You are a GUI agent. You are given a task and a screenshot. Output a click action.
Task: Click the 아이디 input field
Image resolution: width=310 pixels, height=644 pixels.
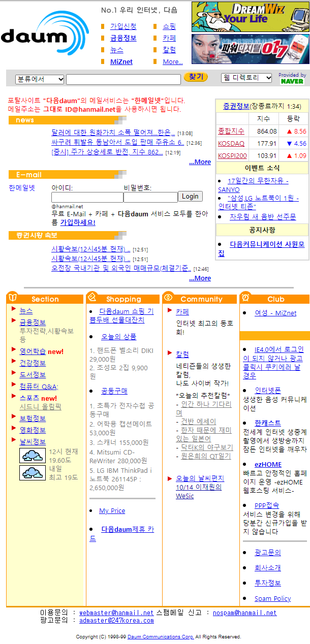(x=87, y=198)
